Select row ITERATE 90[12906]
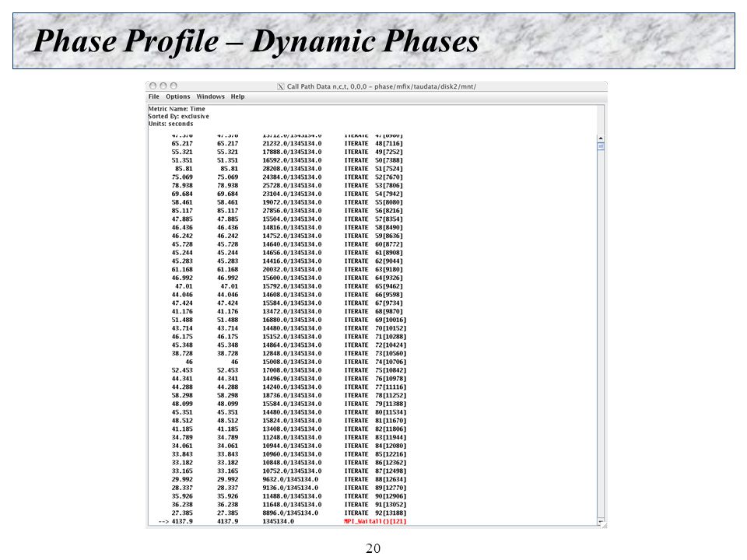 click(x=289, y=496)
